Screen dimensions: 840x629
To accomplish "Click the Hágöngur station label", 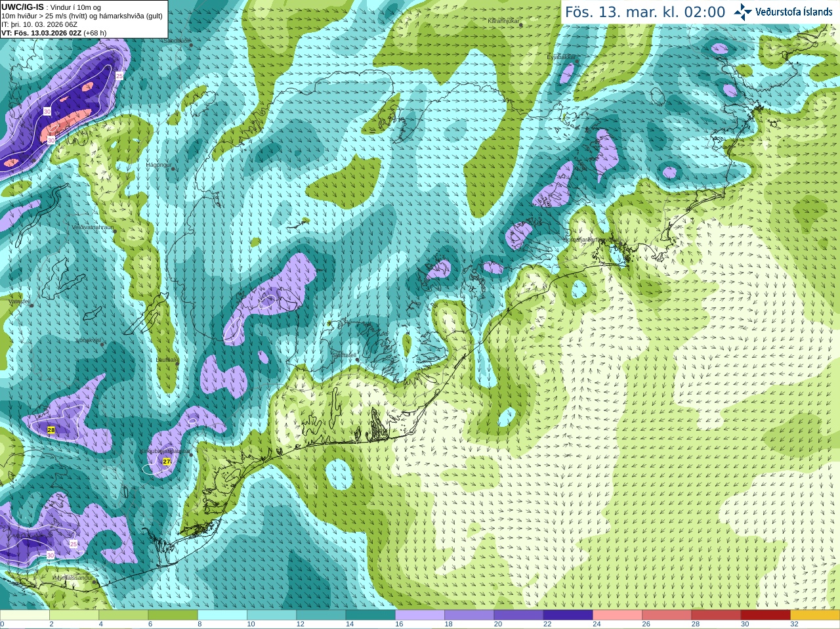I will [158, 165].
